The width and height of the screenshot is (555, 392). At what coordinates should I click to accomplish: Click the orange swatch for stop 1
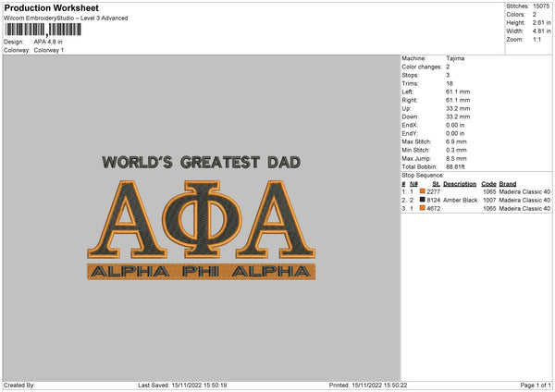click(x=423, y=191)
